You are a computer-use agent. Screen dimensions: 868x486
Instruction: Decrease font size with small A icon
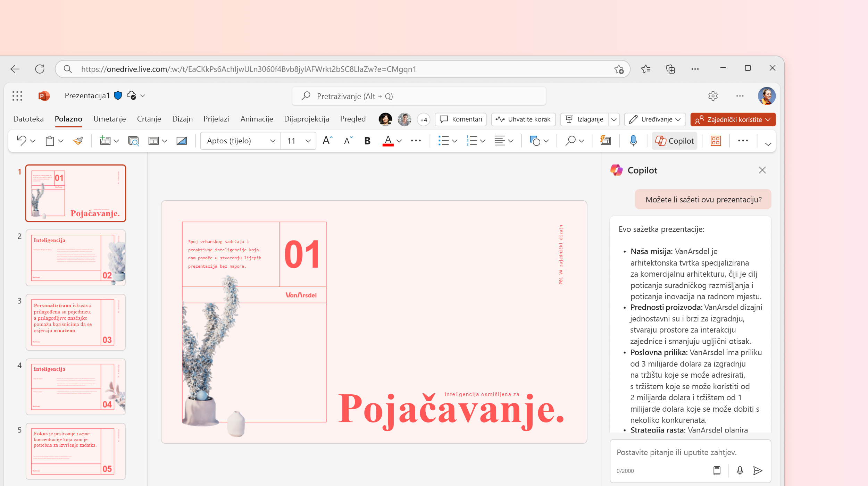click(348, 141)
